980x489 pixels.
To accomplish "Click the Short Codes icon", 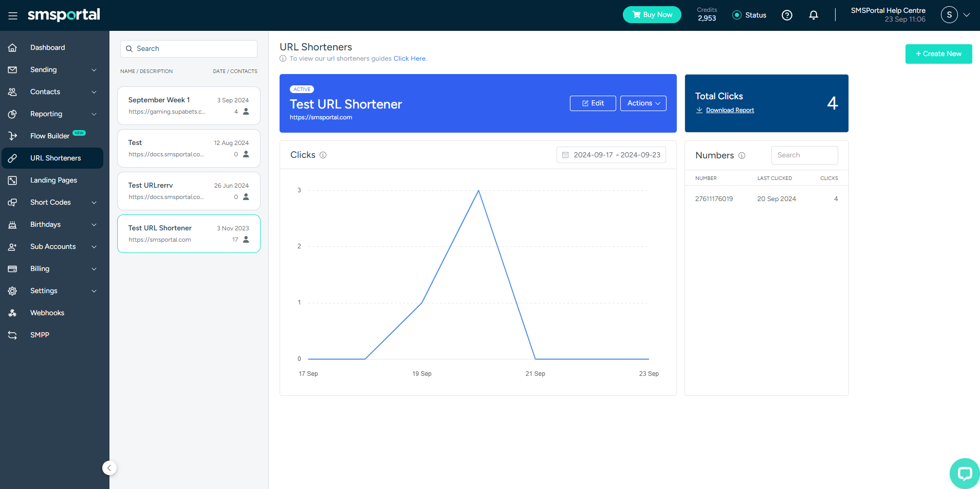I will pos(13,203).
